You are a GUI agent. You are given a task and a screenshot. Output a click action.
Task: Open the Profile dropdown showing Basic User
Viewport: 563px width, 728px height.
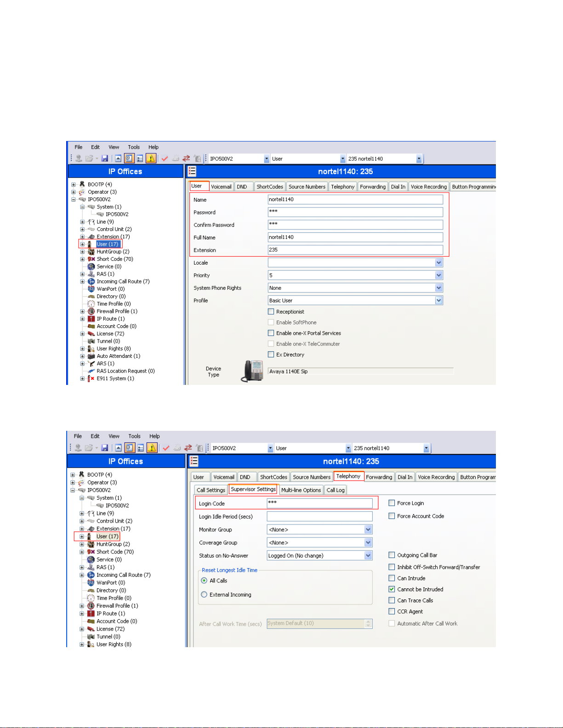pos(439,300)
